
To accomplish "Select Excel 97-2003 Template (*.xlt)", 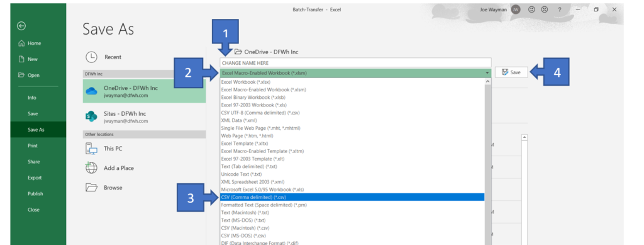I will (x=352, y=159).
